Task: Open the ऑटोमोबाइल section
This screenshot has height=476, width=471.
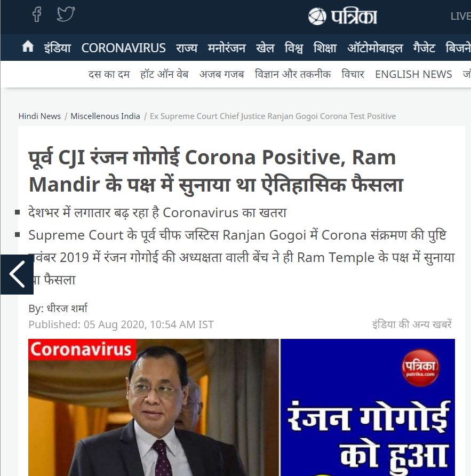Action: (375, 48)
